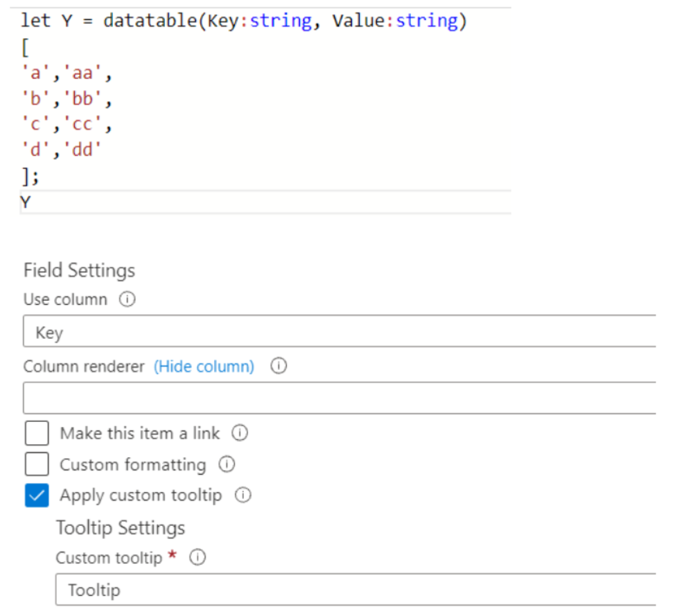Click the Hide column link
693x616 pixels.
point(204,366)
